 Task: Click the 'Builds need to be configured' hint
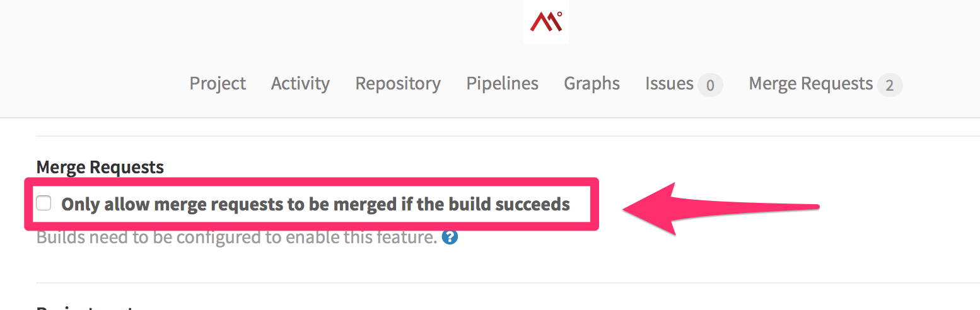pos(236,238)
